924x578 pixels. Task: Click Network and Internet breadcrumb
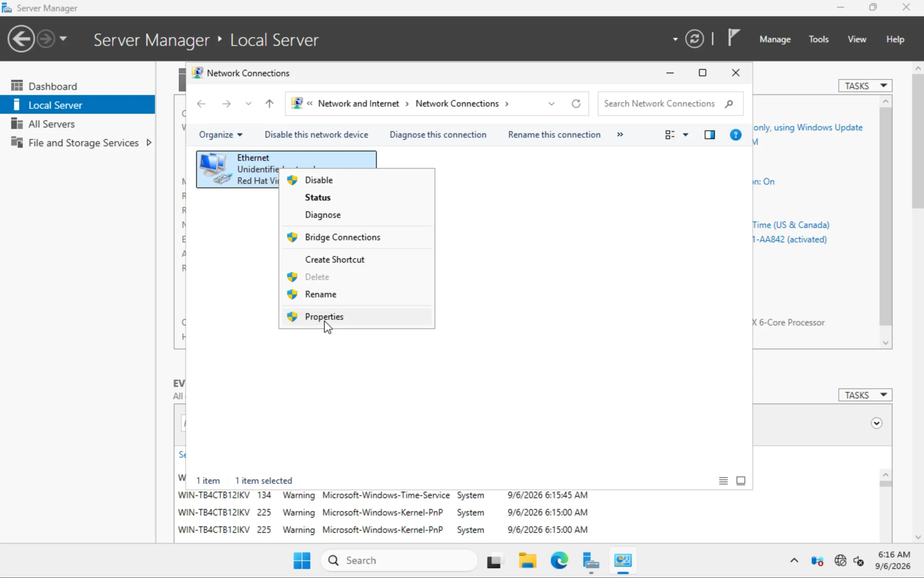click(358, 104)
